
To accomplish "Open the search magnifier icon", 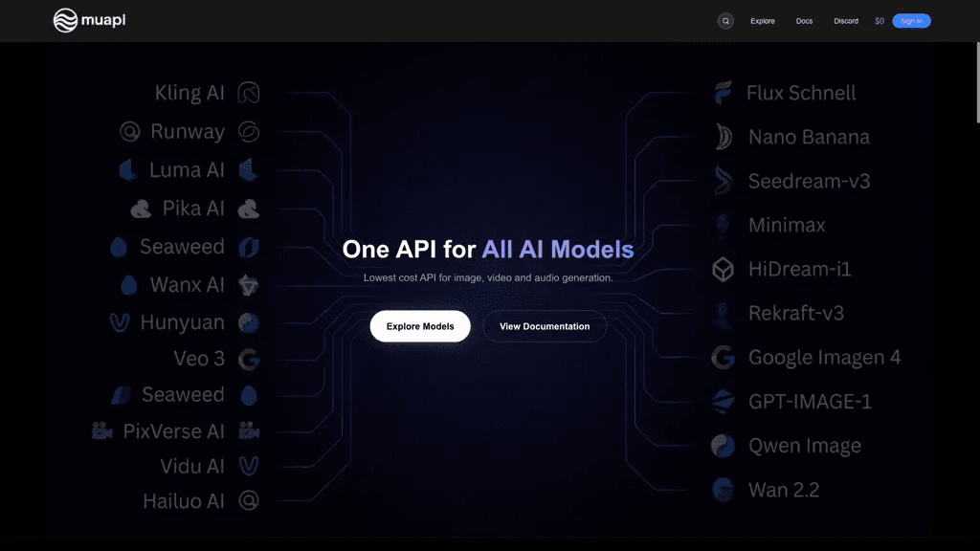I will [x=725, y=21].
